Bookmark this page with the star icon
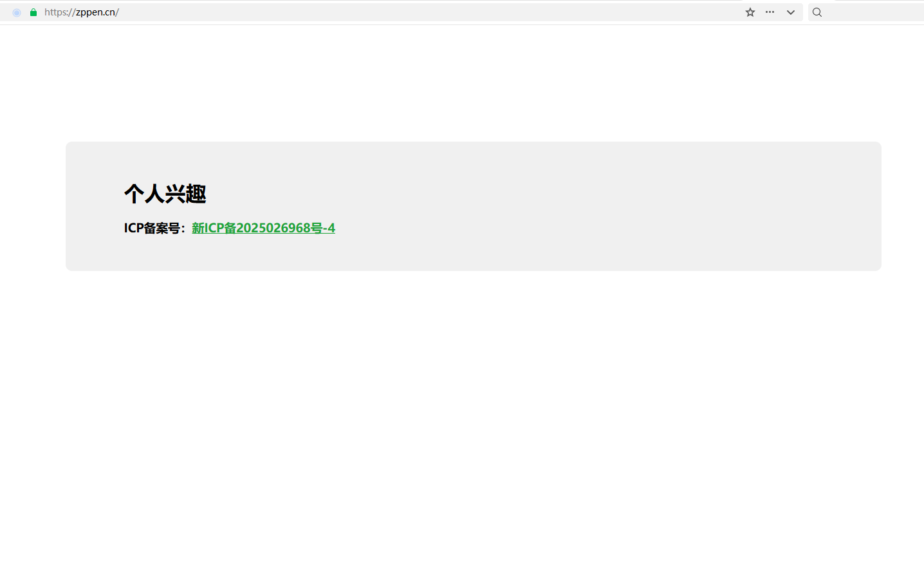924x578 pixels. (750, 12)
